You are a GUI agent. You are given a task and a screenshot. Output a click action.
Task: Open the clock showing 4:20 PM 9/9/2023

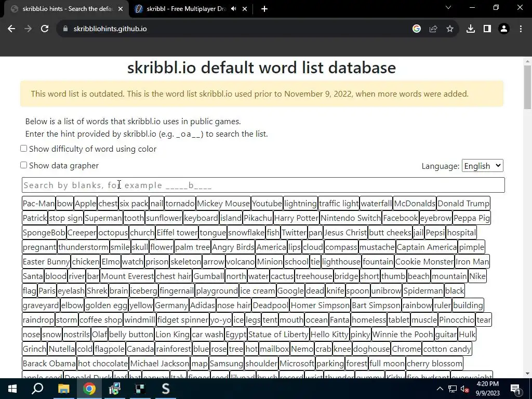pyautogui.click(x=487, y=389)
